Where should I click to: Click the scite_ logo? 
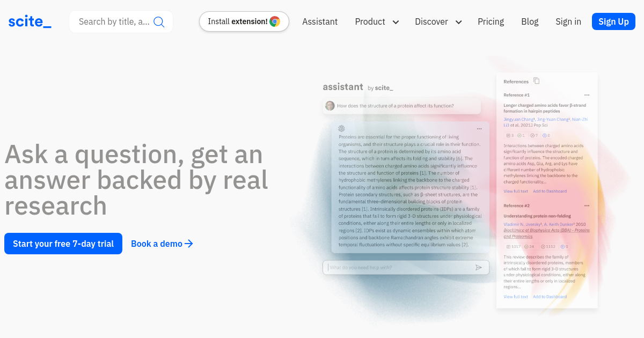30,21
